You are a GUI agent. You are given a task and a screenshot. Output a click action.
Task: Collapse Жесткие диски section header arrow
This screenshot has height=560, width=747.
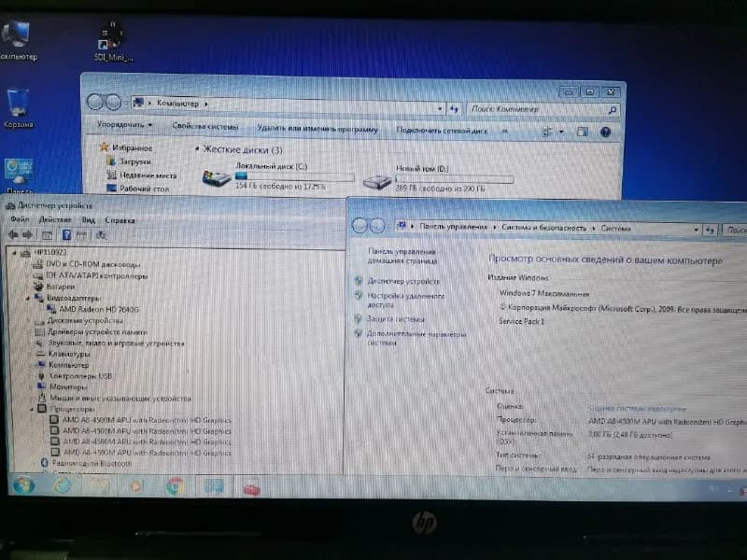(x=197, y=149)
